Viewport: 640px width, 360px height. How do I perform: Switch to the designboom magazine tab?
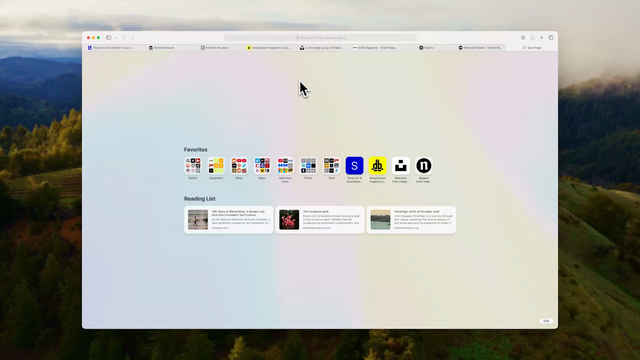[x=269, y=48]
